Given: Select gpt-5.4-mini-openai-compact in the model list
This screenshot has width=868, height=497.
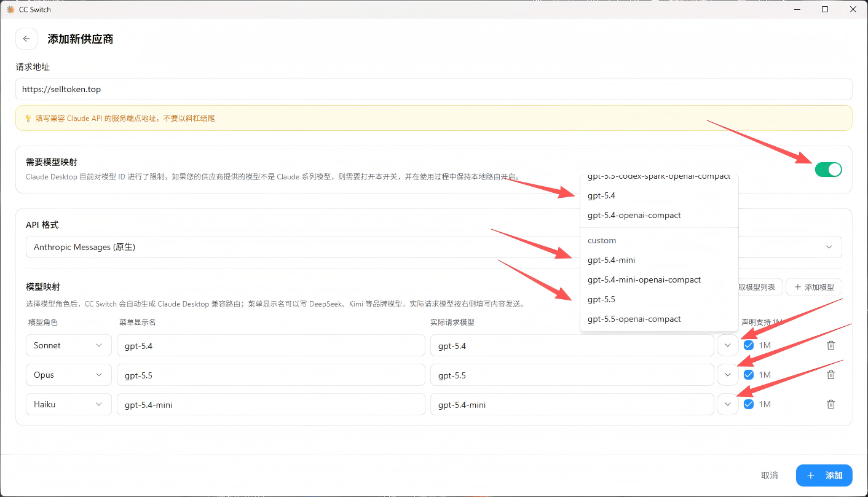Looking at the screenshot, I should tap(659, 280).
